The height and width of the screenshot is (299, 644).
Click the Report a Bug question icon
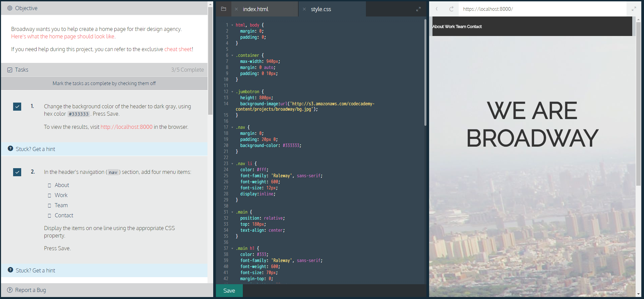10,290
